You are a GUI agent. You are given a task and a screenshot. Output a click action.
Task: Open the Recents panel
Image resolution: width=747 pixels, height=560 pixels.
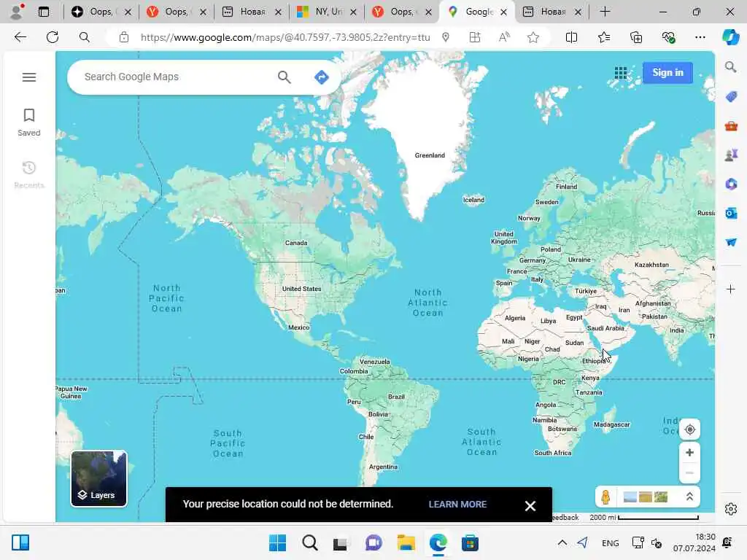click(x=29, y=175)
